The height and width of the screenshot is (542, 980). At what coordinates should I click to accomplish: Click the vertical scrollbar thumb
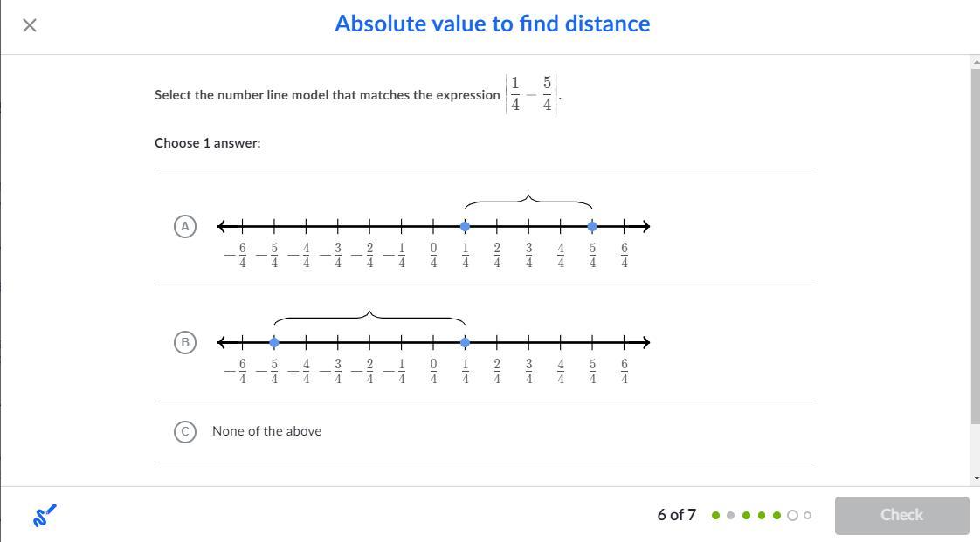(x=975, y=244)
